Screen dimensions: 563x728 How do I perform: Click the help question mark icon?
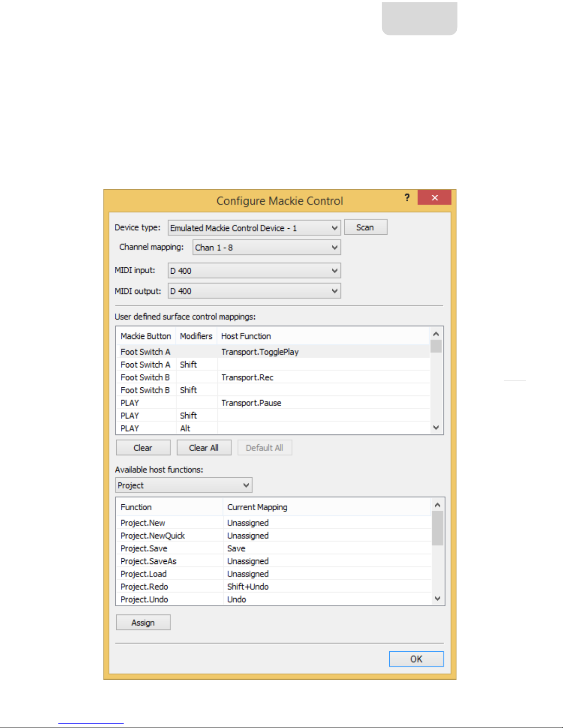pyautogui.click(x=407, y=198)
